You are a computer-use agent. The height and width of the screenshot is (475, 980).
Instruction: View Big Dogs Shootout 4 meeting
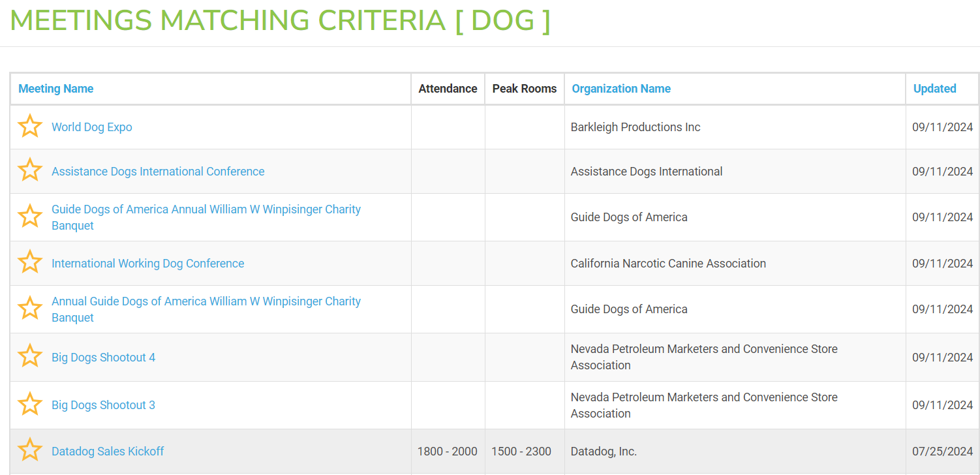[104, 358]
